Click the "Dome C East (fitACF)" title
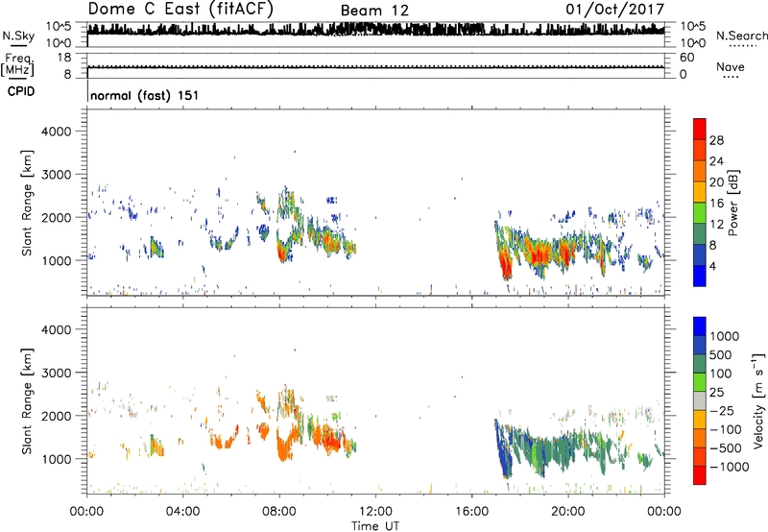Image resolution: width=768 pixels, height=532 pixels. coord(180,9)
